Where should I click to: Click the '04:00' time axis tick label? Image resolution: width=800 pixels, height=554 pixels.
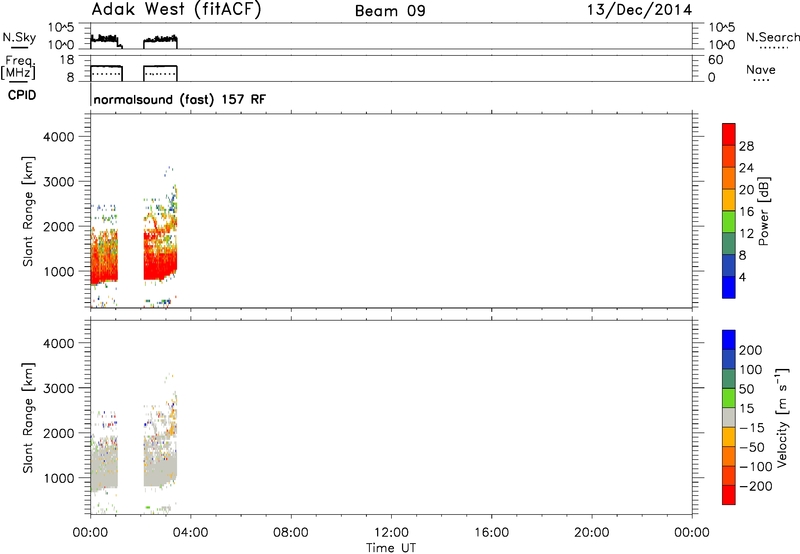190,533
